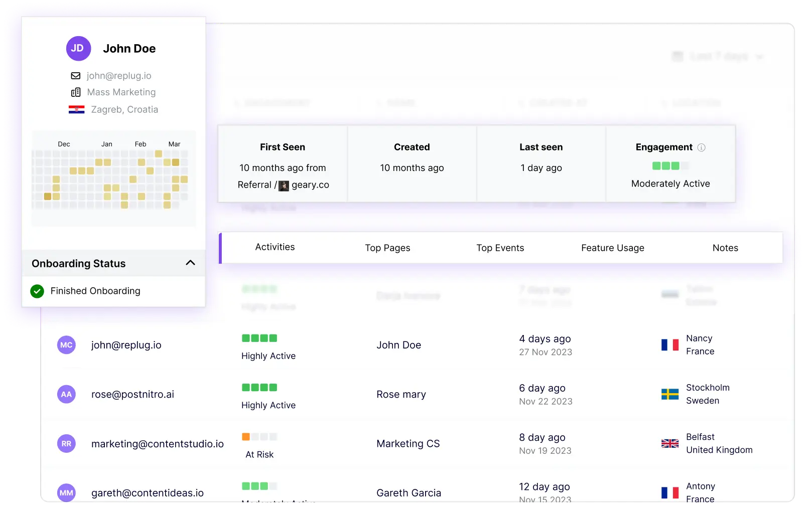Click the MC avatar for john@replug.io
Viewport: 812px width, 513px height.
click(66, 345)
